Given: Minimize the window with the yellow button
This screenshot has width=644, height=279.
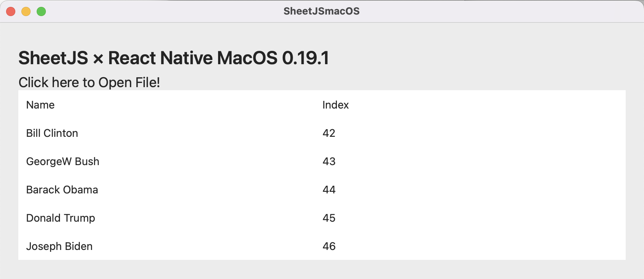Looking at the screenshot, I should [26, 11].
